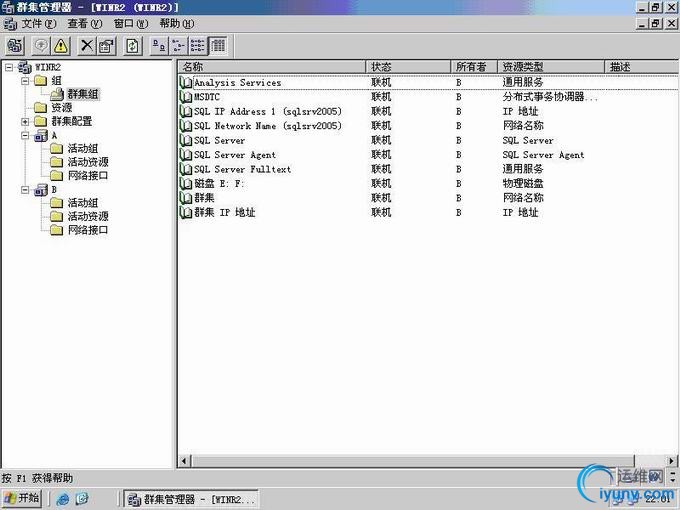680x510 pixels.
Task: Click the Internet Explorer quick launch icon
Action: tap(63, 499)
